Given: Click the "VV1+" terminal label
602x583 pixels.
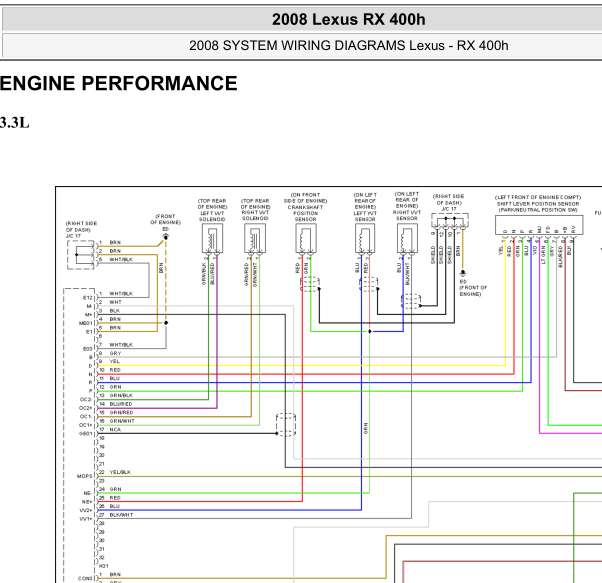Looking at the screenshot, I should (x=86, y=519).
